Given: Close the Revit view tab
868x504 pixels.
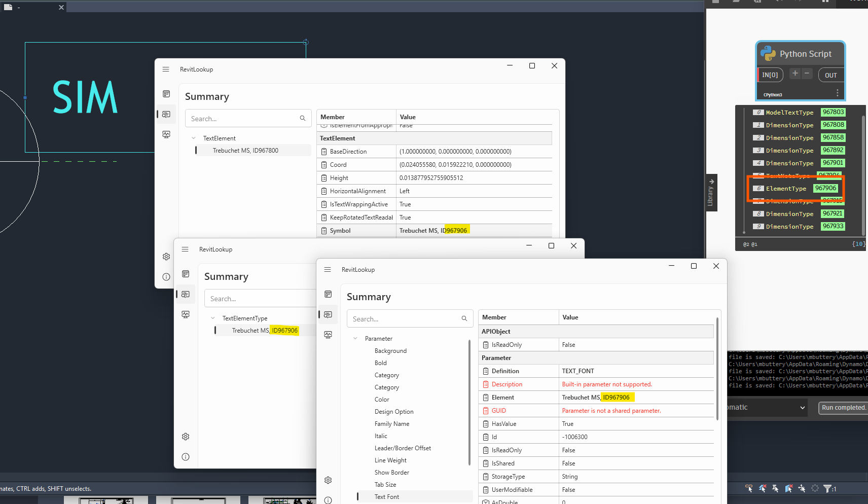Looking at the screenshot, I should [61, 7].
